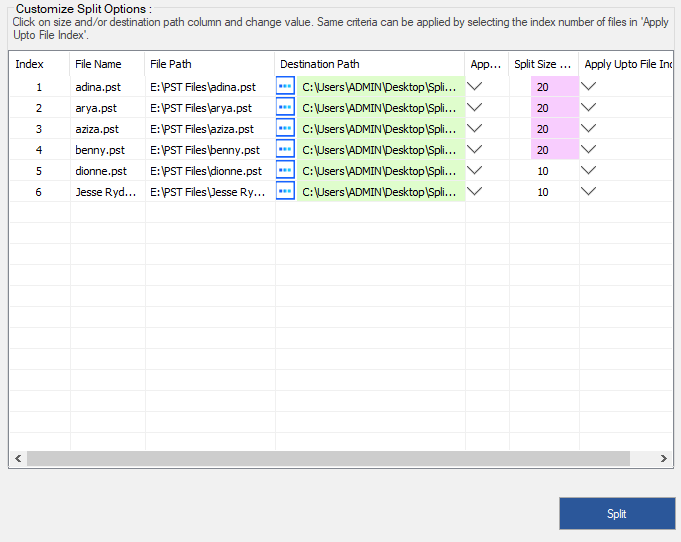
Task: Open Apply Upto File Index dropdown for arya.pst
Action: (x=588, y=107)
